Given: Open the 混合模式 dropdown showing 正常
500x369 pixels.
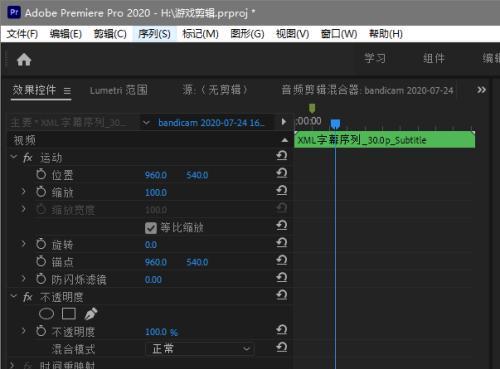Looking at the screenshot, I should (200, 349).
